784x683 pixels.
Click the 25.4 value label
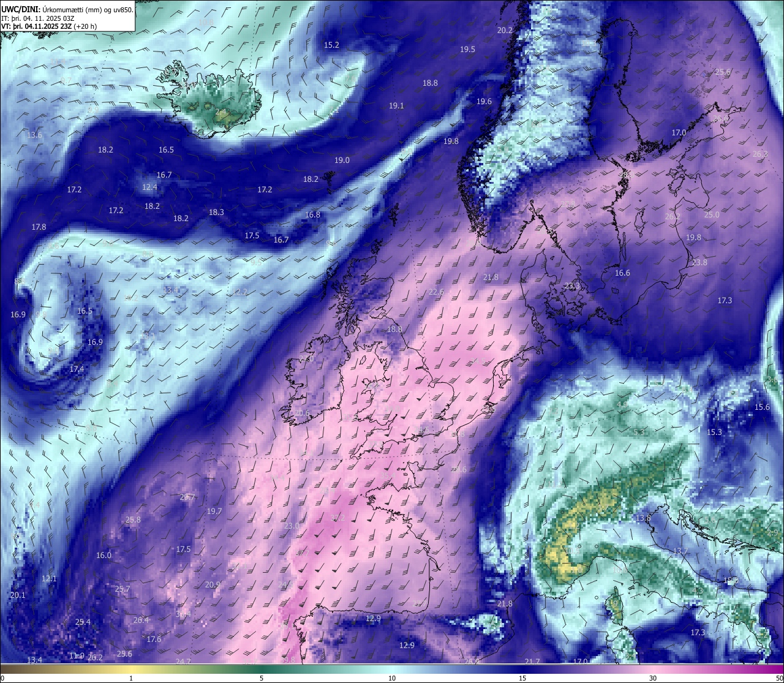coord(83,622)
